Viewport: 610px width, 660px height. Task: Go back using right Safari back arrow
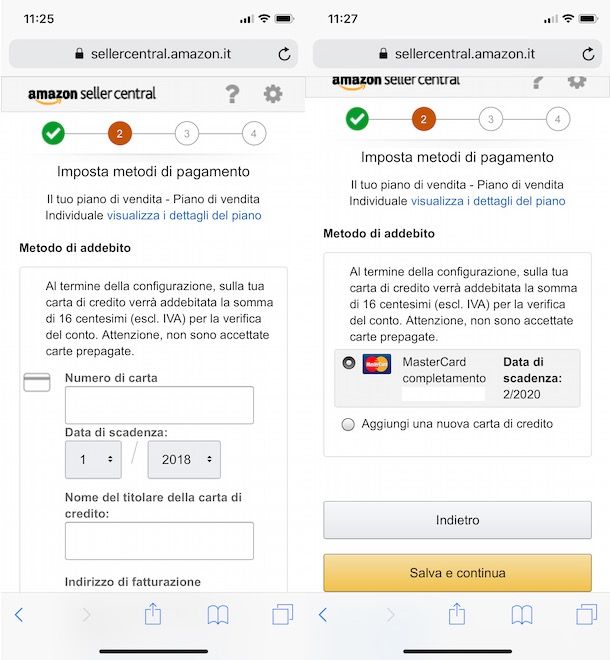[x=322, y=614]
